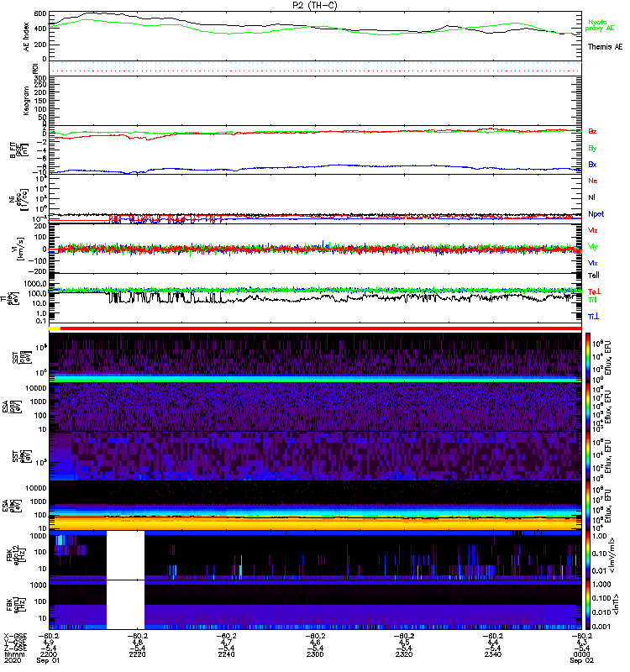This screenshot has width=630, height=672.
Task: Click the red dotted line in ROI panel
Action: 315,71
